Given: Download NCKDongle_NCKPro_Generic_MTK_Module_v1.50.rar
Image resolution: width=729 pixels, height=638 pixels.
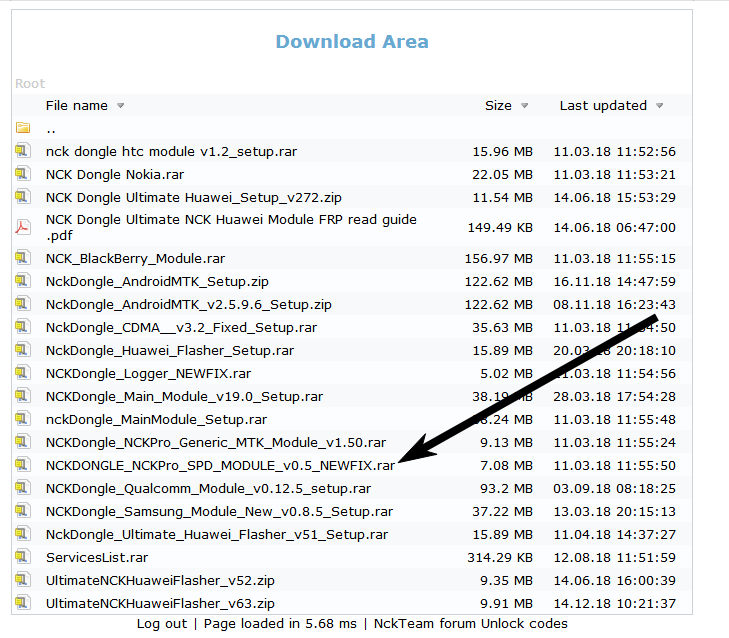Looking at the screenshot, I should point(216,443).
